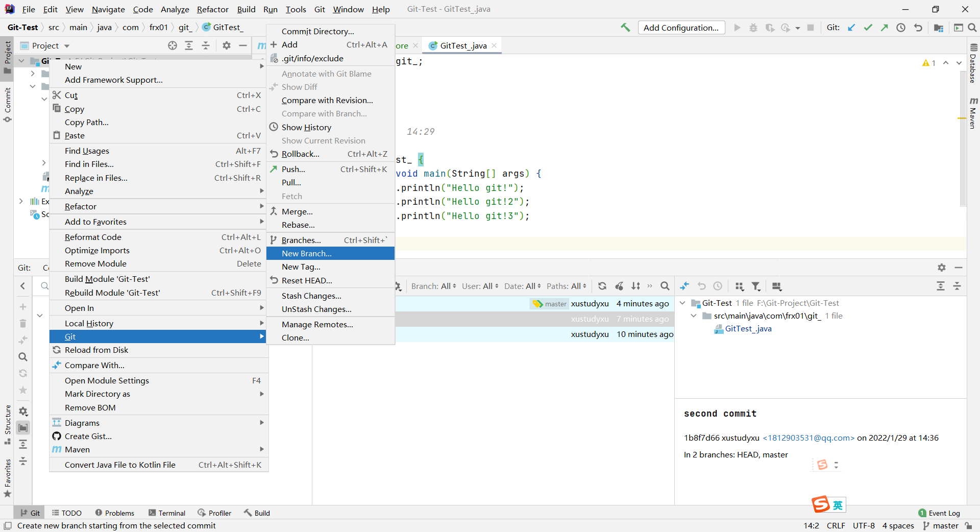Viewport: 980px width, 532px height.
Task: Open master branch widget in status bar
Action: coord(941,525)
